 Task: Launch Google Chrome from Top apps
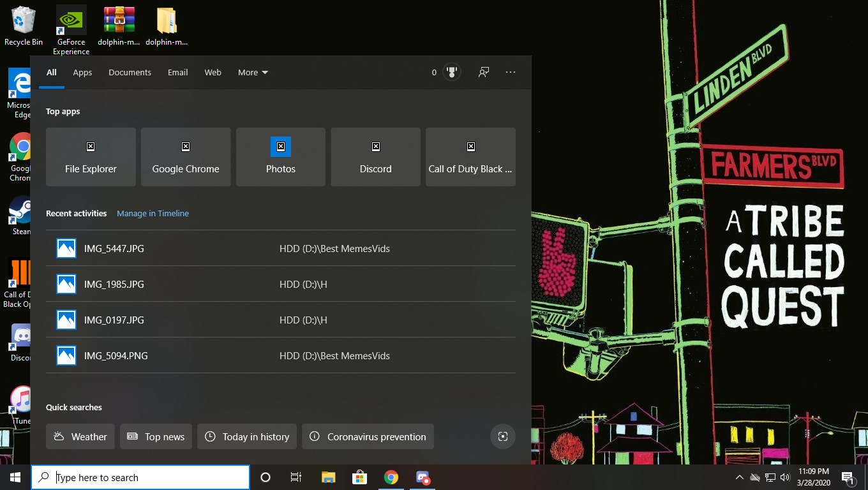click(186, 157)
